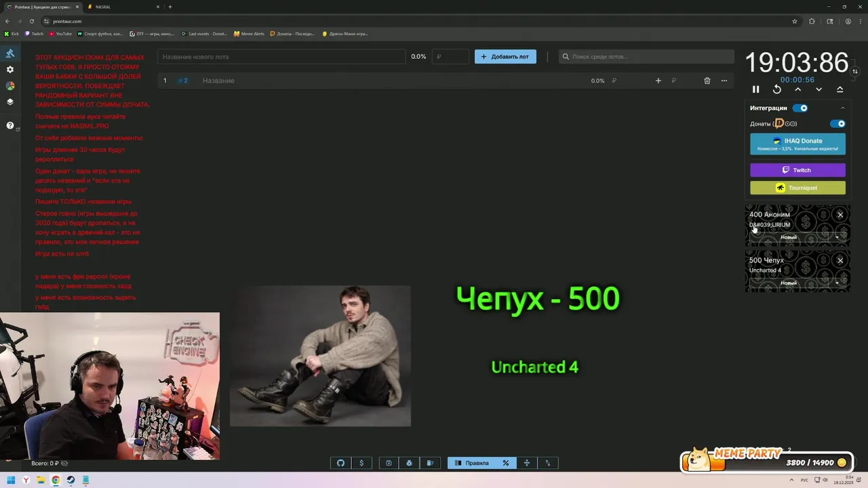Open a new browser tab
The image size is (868, 488).
170,7
